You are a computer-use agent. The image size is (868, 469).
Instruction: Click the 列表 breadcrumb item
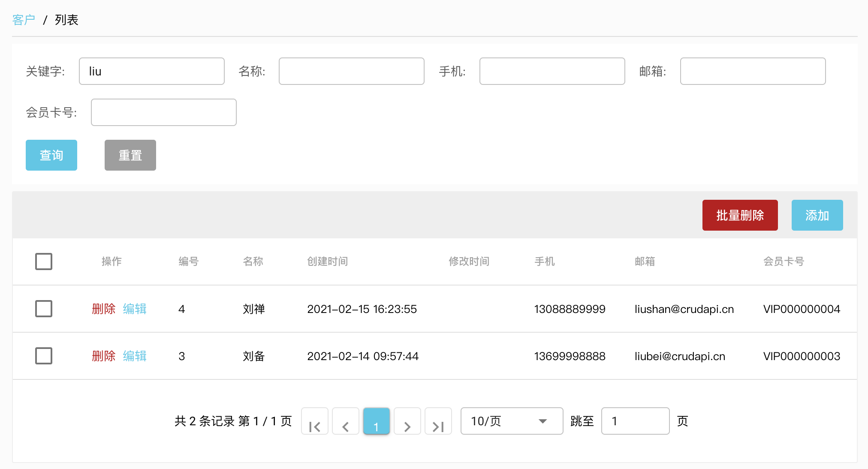[66, 19]
